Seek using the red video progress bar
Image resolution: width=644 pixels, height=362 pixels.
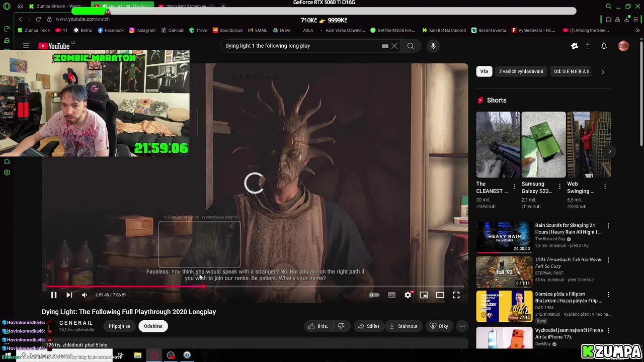click(255, 287)
